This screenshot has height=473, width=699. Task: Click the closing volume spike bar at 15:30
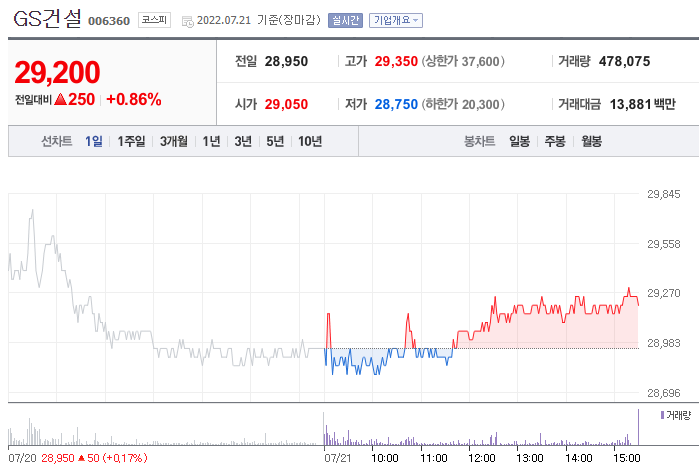pyautogui.click(x=638, y=427)
